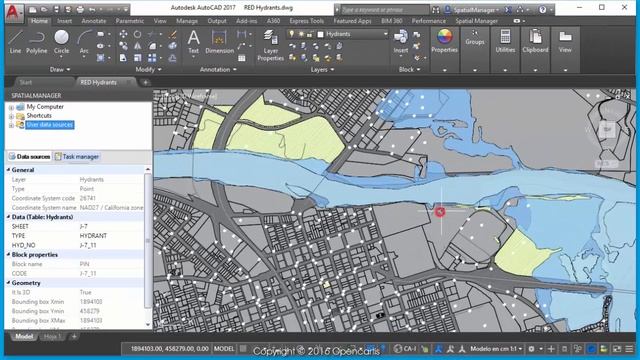Click the coordinates readout in status bar
Screen dimensions: 640x360
point(169,349)
